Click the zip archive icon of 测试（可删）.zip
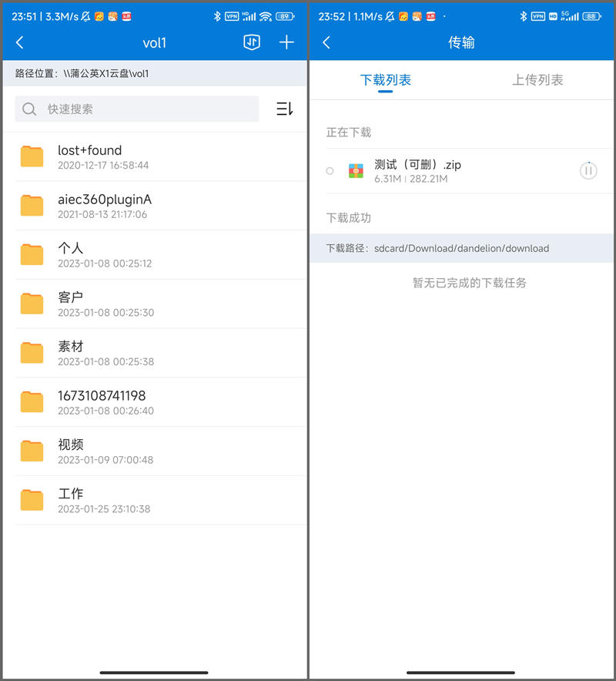This screenshot has width=616, height=681. [356, 171]
